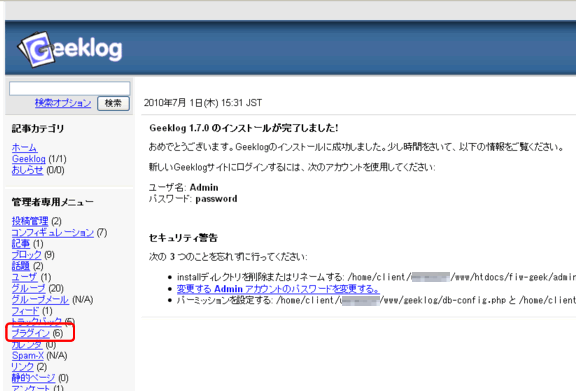Click the Admin password change link
The width and height of the screenshot is (576, 391).
coord(278,289)
